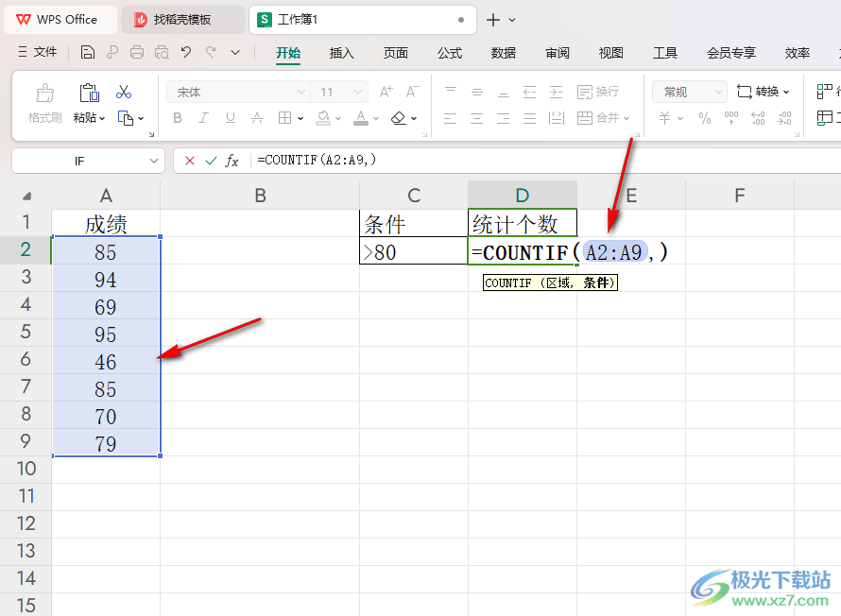Expand the Name Box dropdown showing IF
841x616 pixels.
[x=154, y=161]
